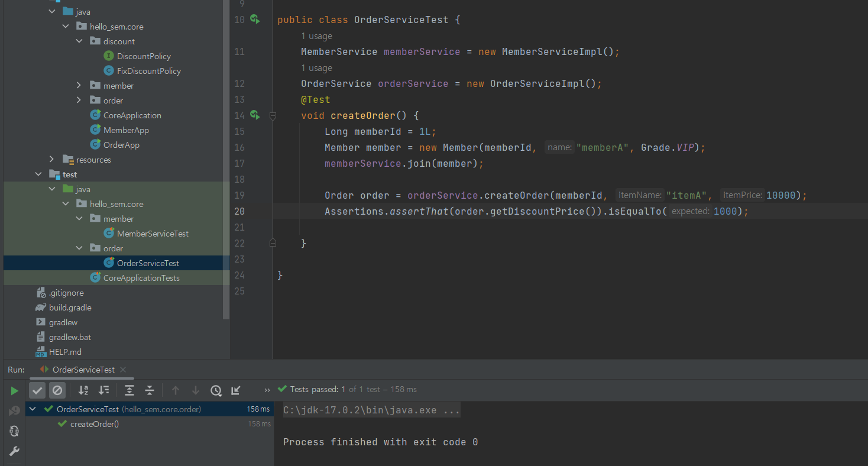Click project tree vertical scrollbar

pyautogui.click(x=226, y=160)
